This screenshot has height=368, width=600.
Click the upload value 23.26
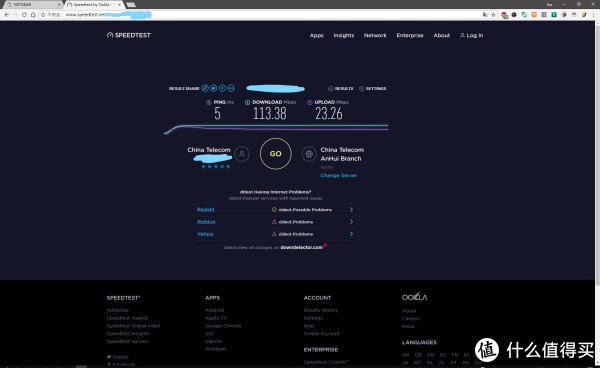coord(329,114)
